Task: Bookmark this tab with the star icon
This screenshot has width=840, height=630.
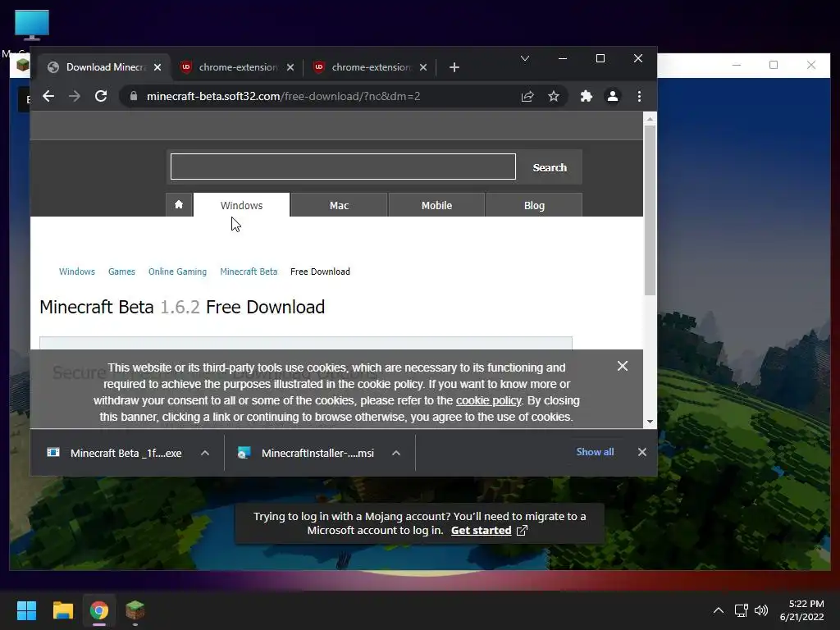Action: [554, 97]
